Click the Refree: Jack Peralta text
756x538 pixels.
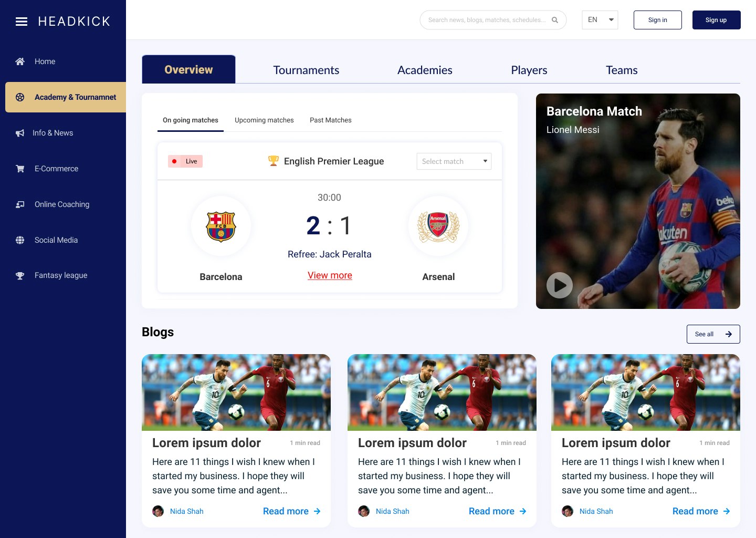click(x=330, y=254)
